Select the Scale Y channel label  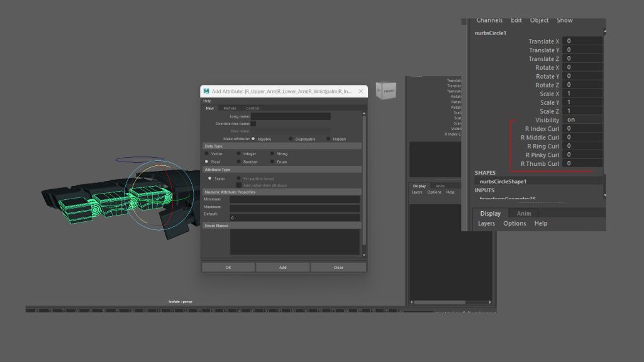pyautogui.click(x=550, y=102)
